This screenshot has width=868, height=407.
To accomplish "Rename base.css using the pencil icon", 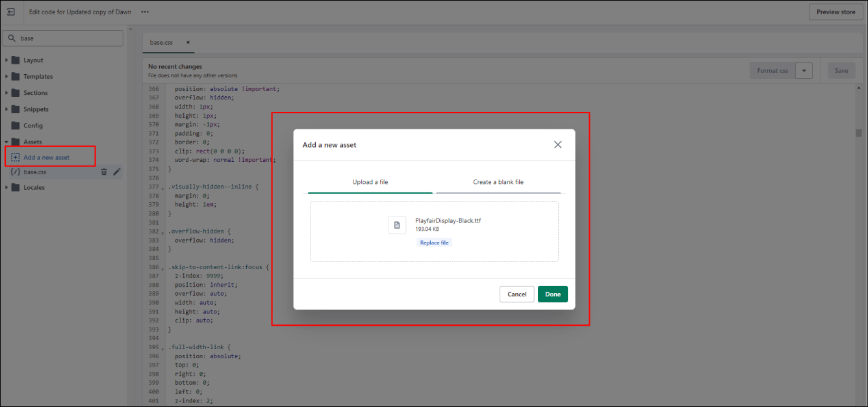I will [x=117, y=172].
